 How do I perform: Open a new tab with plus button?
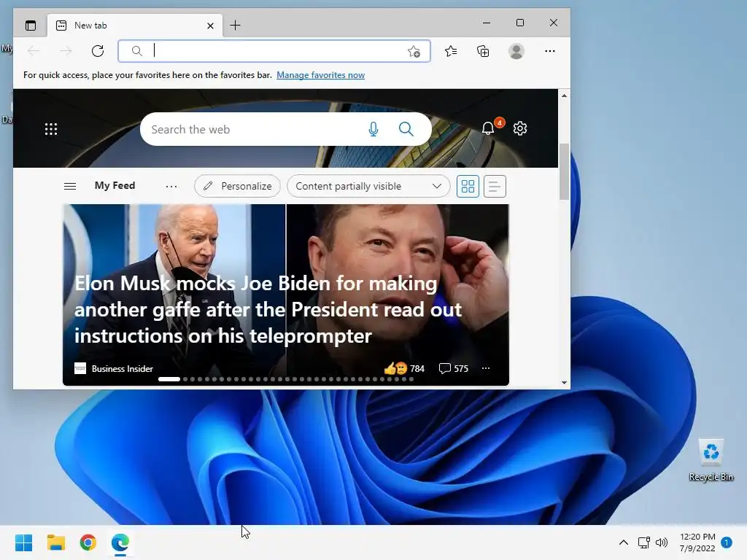235,26
